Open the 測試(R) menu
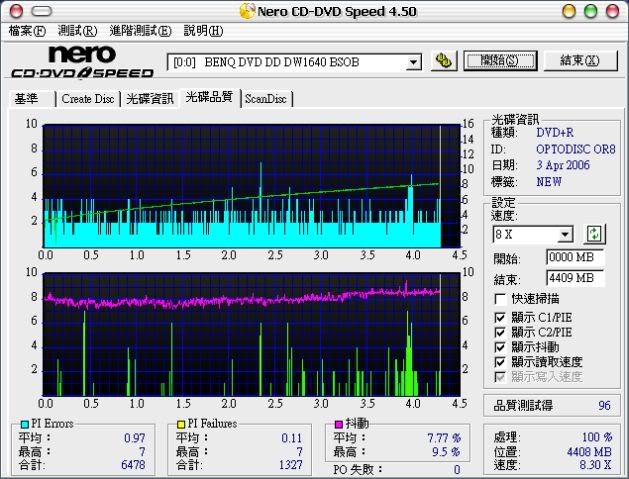Image resolution: width=629 pixels, height=479 pixels. click(x=77, y=31)
